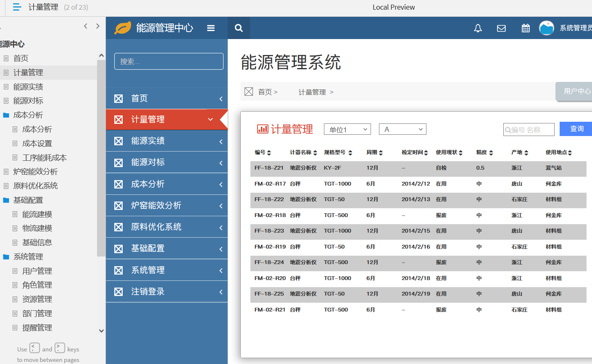This screenshot has height=364, width=592.
Task: Sort table by 计器名称 column arrows
Action: pyautogui.click(x=315, y=152)
